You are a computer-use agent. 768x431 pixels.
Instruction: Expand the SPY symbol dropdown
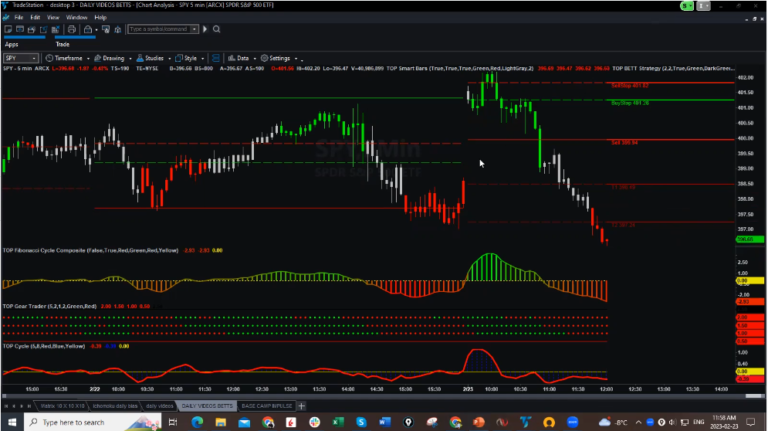pos(36,58)
